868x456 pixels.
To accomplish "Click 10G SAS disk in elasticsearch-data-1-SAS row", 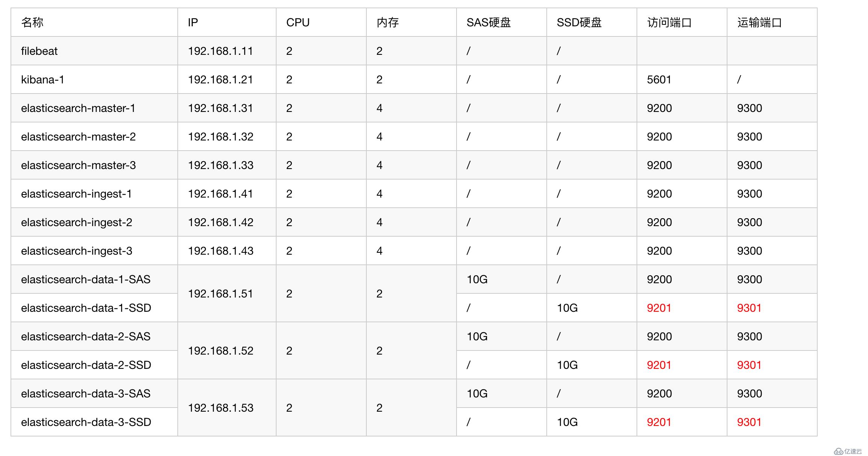I will (477, 279).
